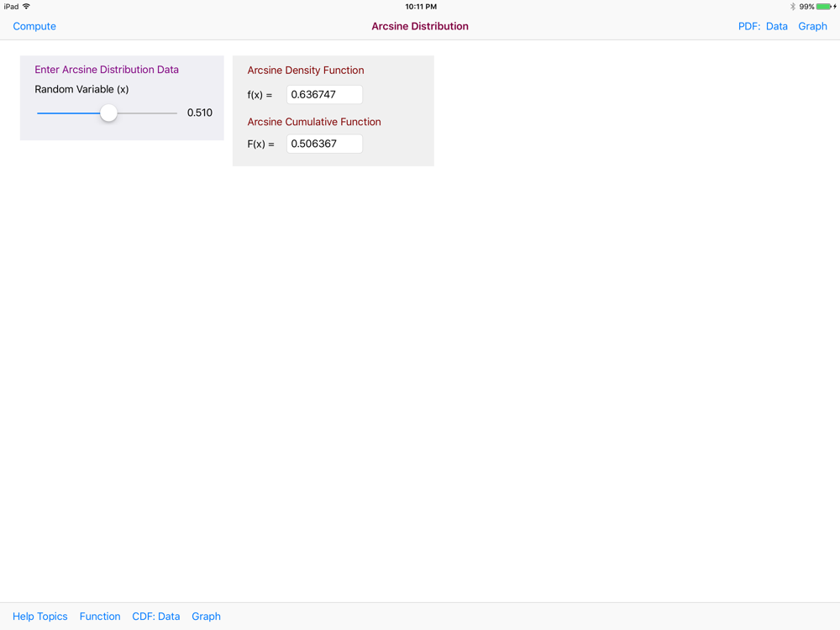Click the filled blue part of the slider track
840x630 pixels.
(68, 113)
